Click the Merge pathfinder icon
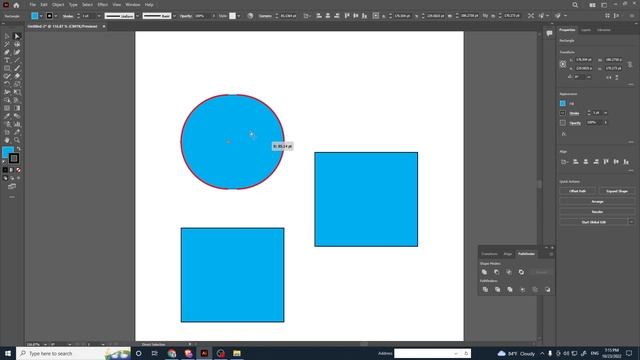 [x=510, y=289]
